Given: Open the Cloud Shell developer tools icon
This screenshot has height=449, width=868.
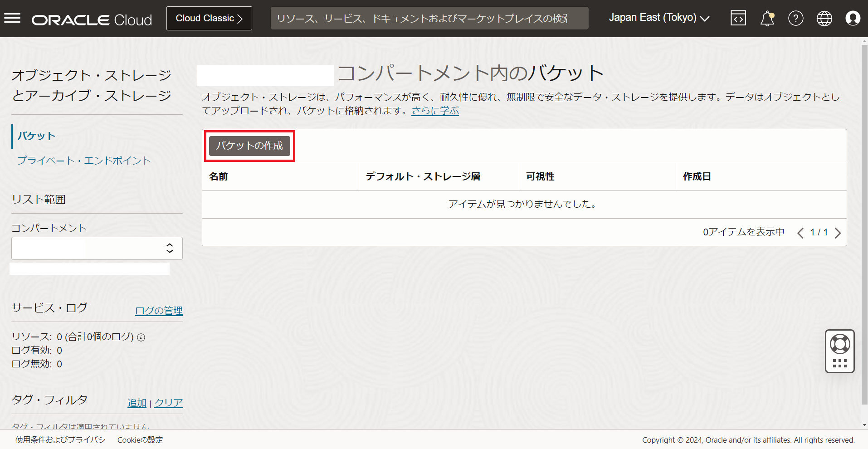Looking at the screenshot, I should coord(738,18).
